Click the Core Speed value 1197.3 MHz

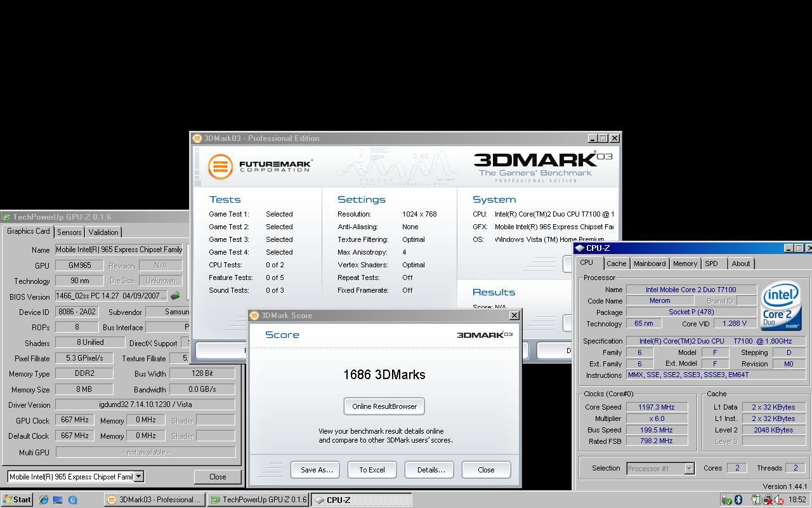tap(657, 407)
